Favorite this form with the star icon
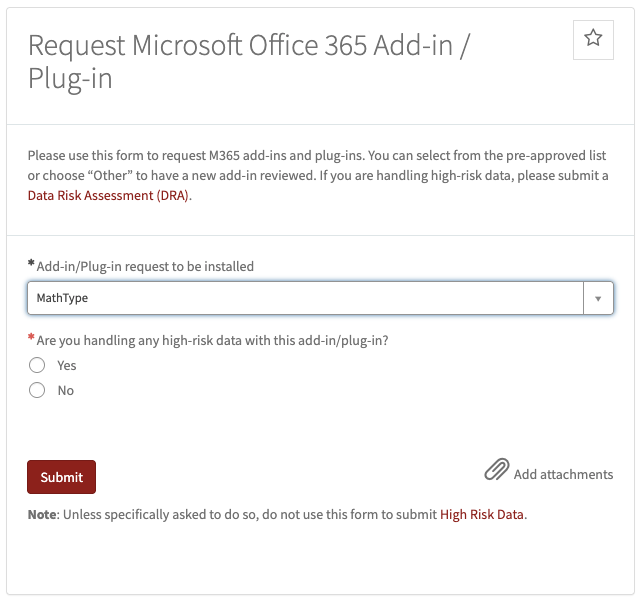 [x=593, y=40]
